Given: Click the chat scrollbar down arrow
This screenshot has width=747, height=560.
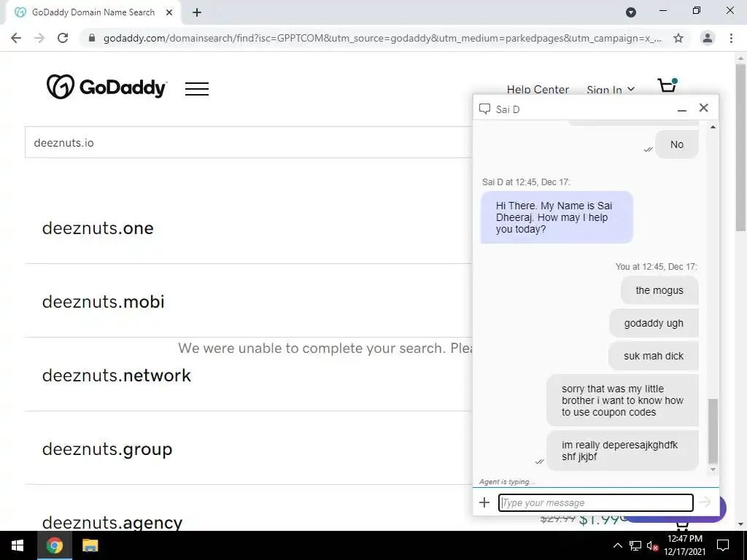Looking at the screenshot, I should tap(713, 470).
